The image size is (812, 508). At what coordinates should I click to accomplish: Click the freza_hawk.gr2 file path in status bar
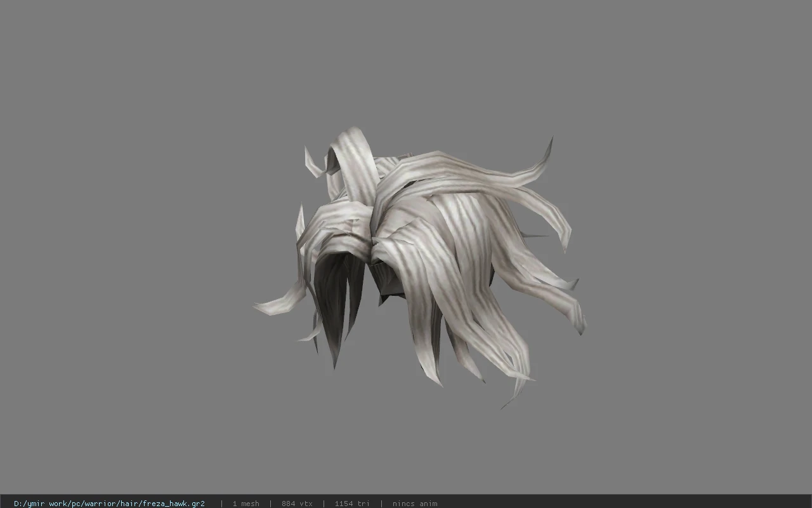click(x=109, y=504)
